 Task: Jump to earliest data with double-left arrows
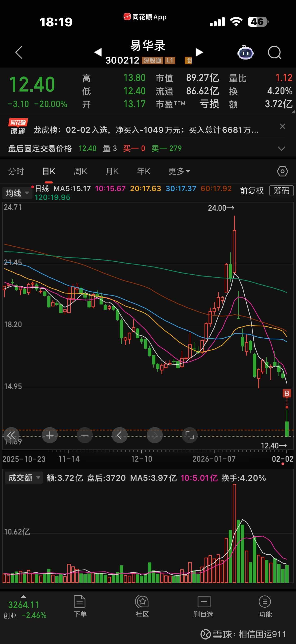click(x=11, y=435)
